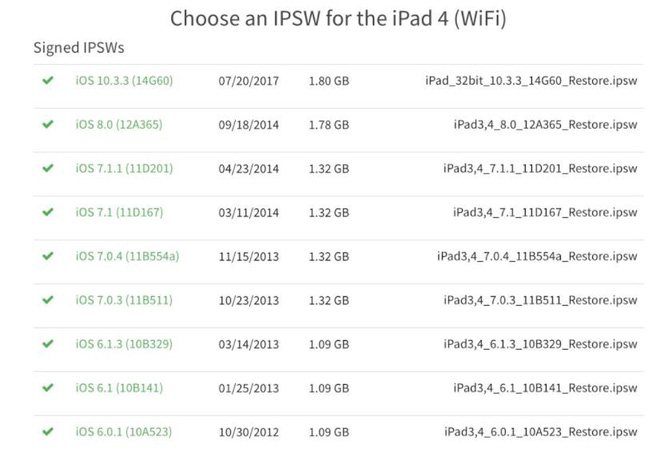This screenshot has height=451, width=660.
Task: Click the Signed IPSWs heading
Action: pyautogui.click(x=79, y=48)
